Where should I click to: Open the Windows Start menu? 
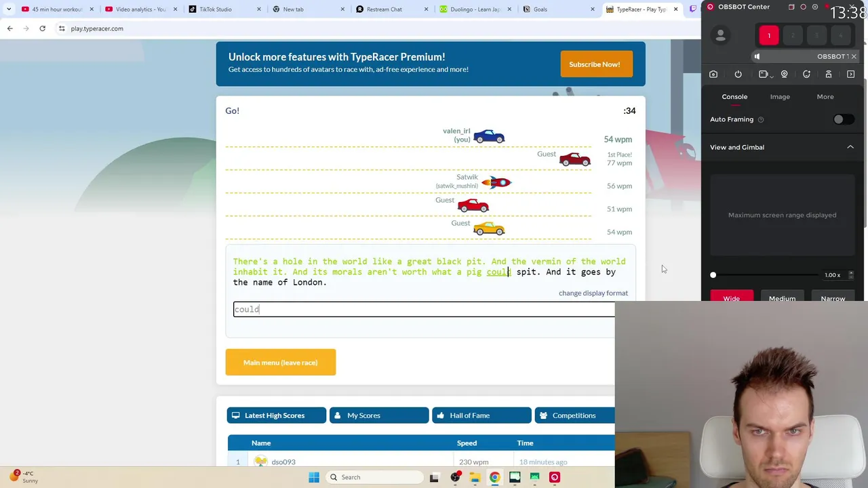tap(314, 477)
